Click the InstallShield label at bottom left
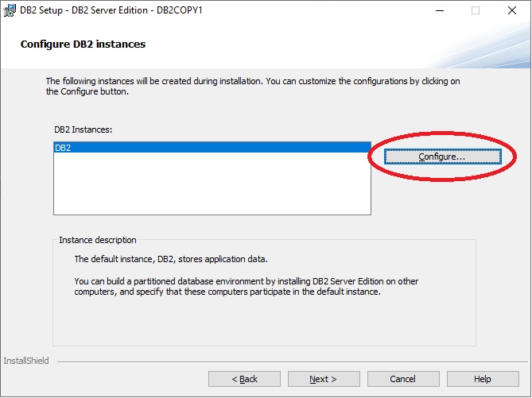 26,361
